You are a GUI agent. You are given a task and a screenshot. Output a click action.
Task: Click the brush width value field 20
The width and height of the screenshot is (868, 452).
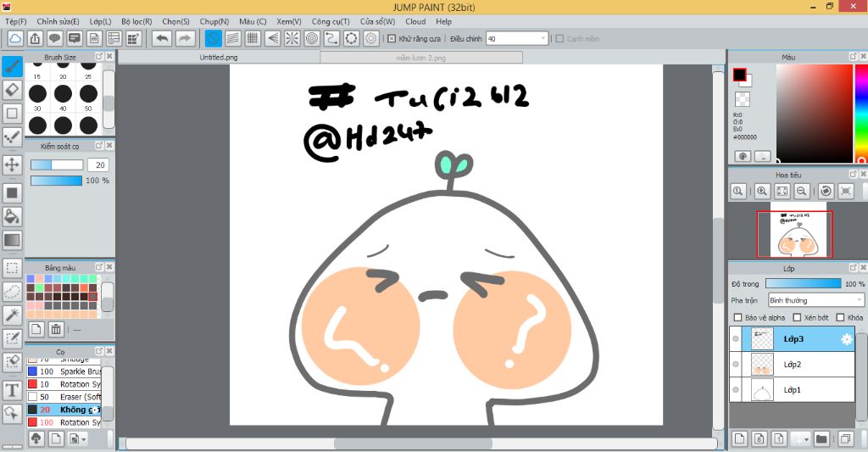(x=100, y=165)
